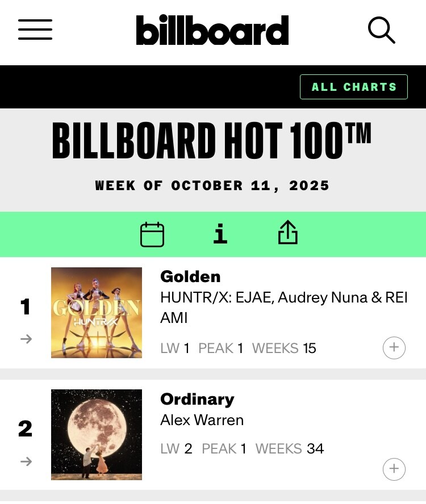This screenshot has width=426, height=504.
Task: Open the Ordinary song title
Action: coord(197,399)
